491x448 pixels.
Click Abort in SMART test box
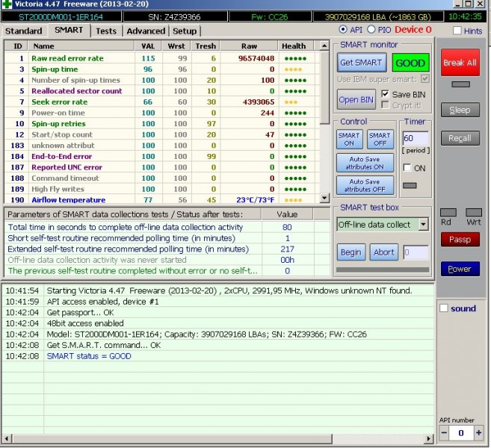(383, 252)
